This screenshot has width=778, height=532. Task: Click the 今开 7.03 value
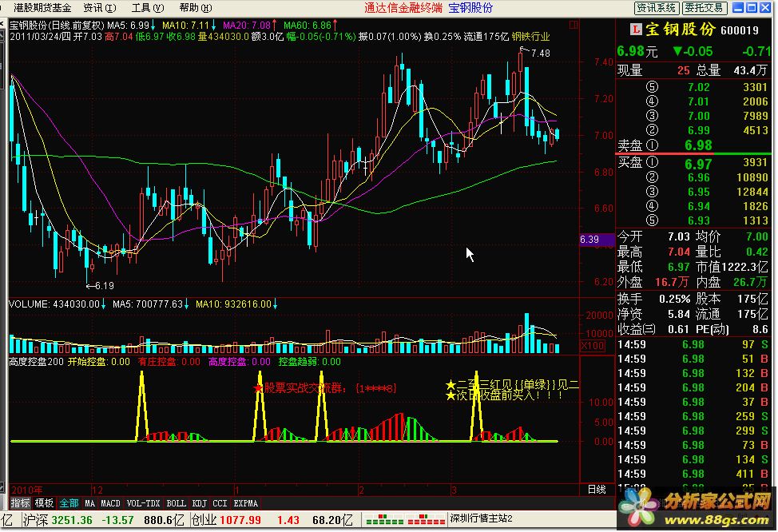coord(679,236)
